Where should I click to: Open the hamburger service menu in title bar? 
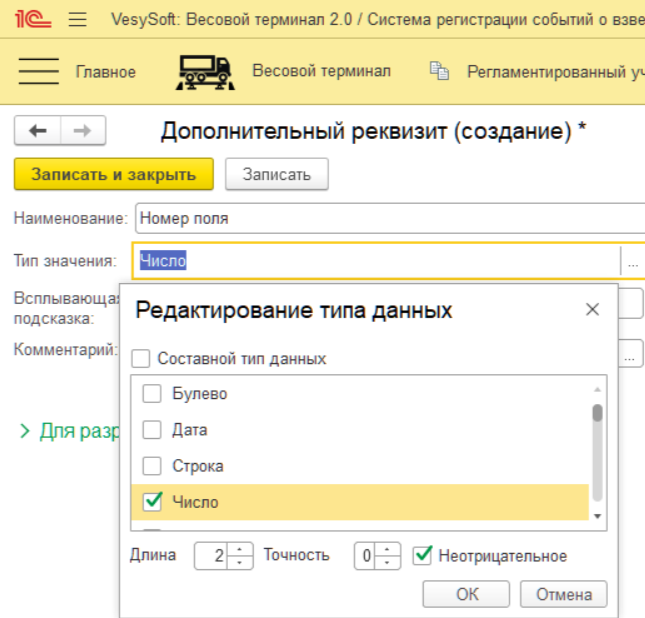(78, 20)
